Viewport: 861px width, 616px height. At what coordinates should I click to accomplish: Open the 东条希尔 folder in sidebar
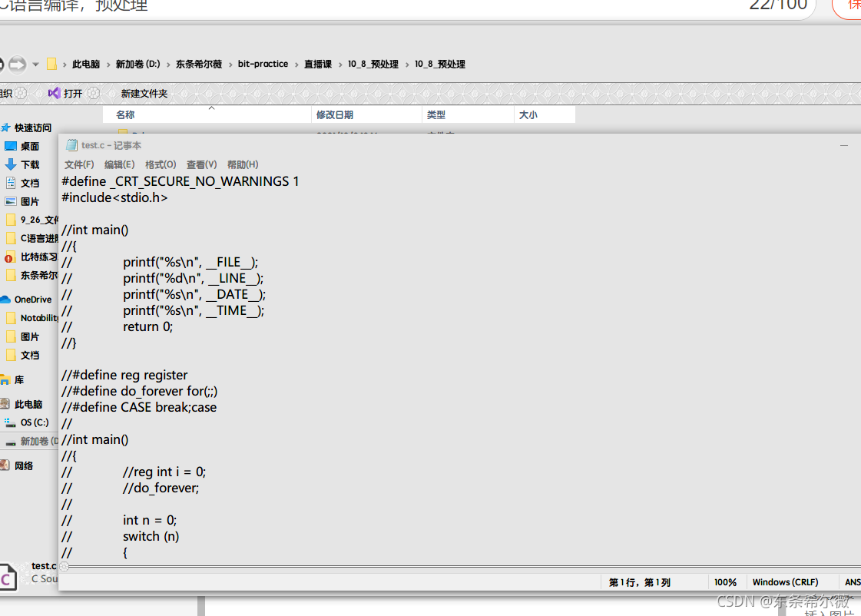click(31, 275)
